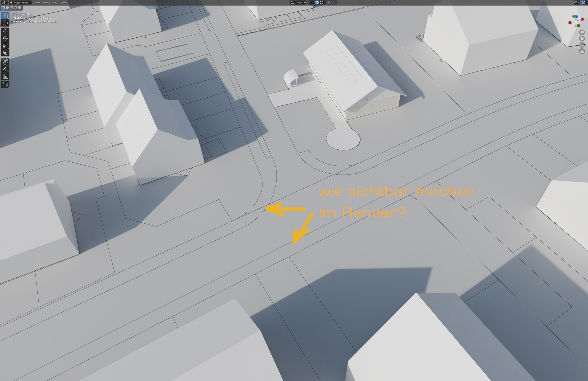Select the Move tool

click(x=5, y=31)
